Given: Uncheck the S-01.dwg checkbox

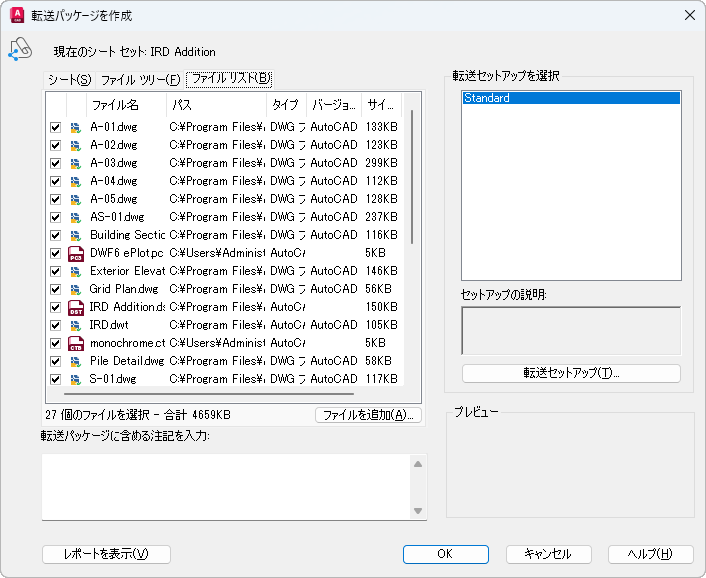Looking at the screenshot, I should 55,379.
